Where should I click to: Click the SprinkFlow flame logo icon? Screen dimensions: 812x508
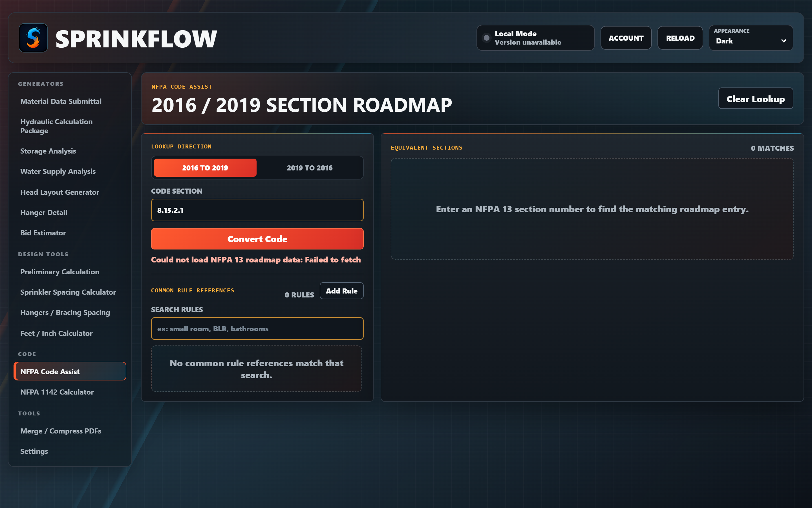(x=33, y=38)
